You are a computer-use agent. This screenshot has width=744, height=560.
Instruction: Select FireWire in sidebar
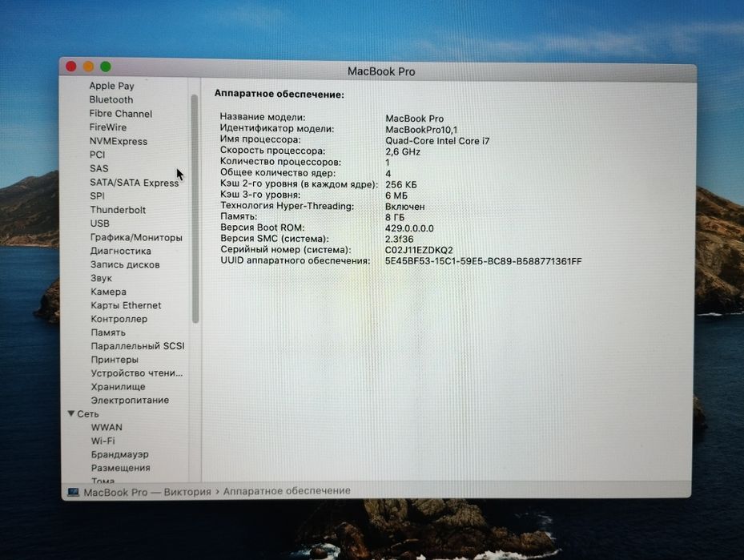coord(107,127)
